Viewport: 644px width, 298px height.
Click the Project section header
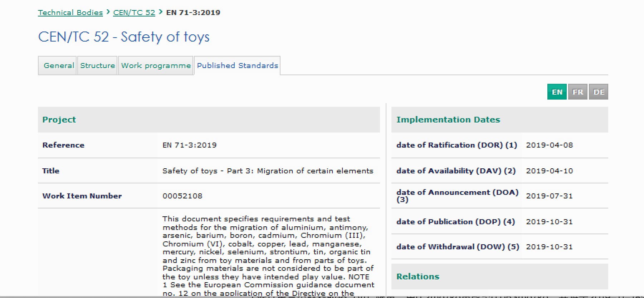(59, 120)
